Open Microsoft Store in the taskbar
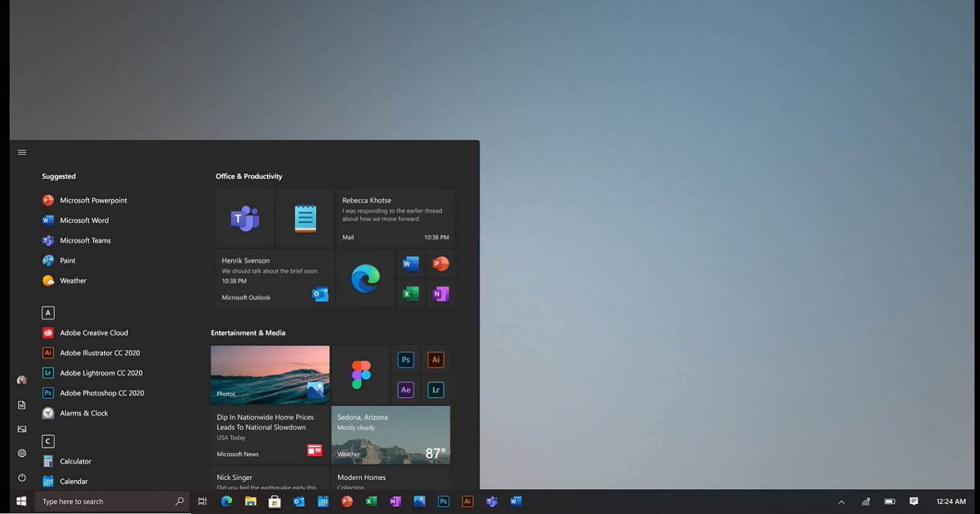980x514 pixels. [274, 501]
